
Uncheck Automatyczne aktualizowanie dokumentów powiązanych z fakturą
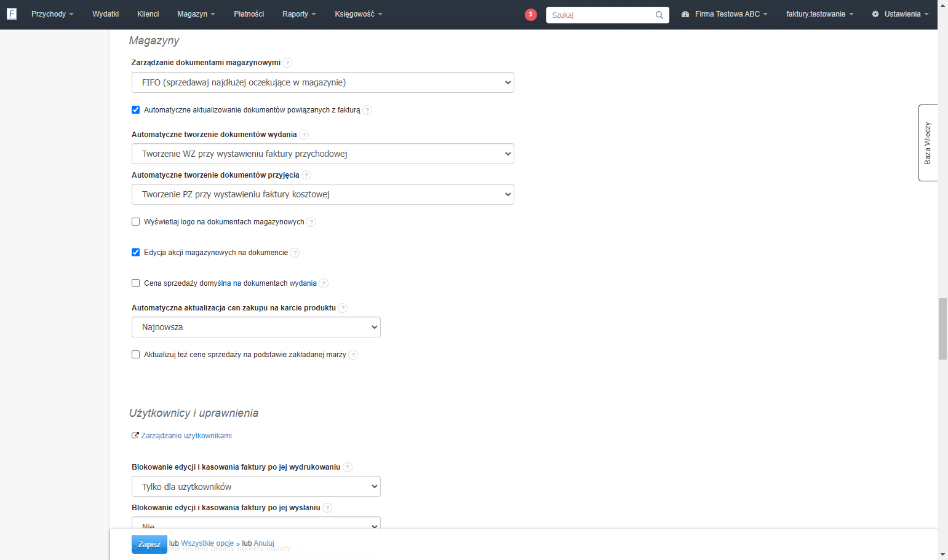[135, 110]
